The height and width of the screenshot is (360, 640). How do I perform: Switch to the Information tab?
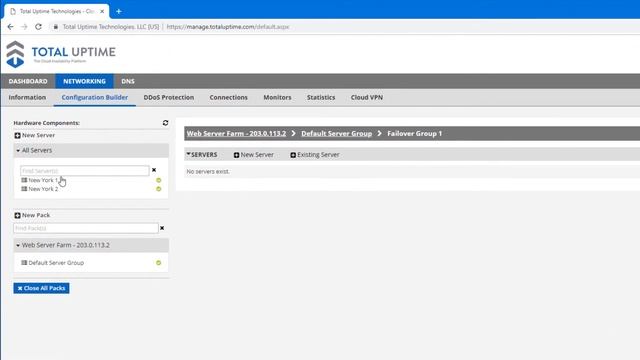coord(27,98)
